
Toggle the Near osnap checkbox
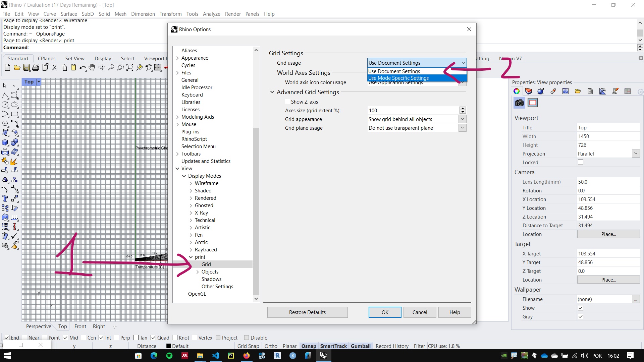pos(24,338)
